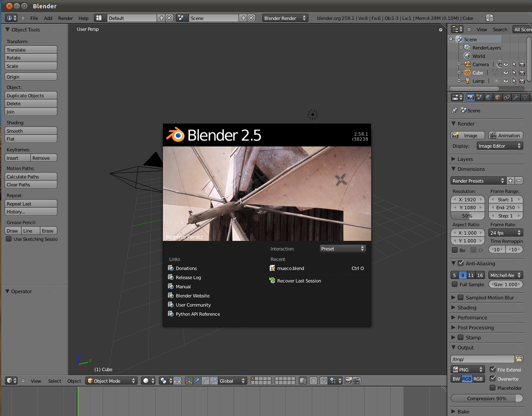This screenshot has height=416, width=532.
Task: Click the Camera object icon in outliner
Action: 468,64
